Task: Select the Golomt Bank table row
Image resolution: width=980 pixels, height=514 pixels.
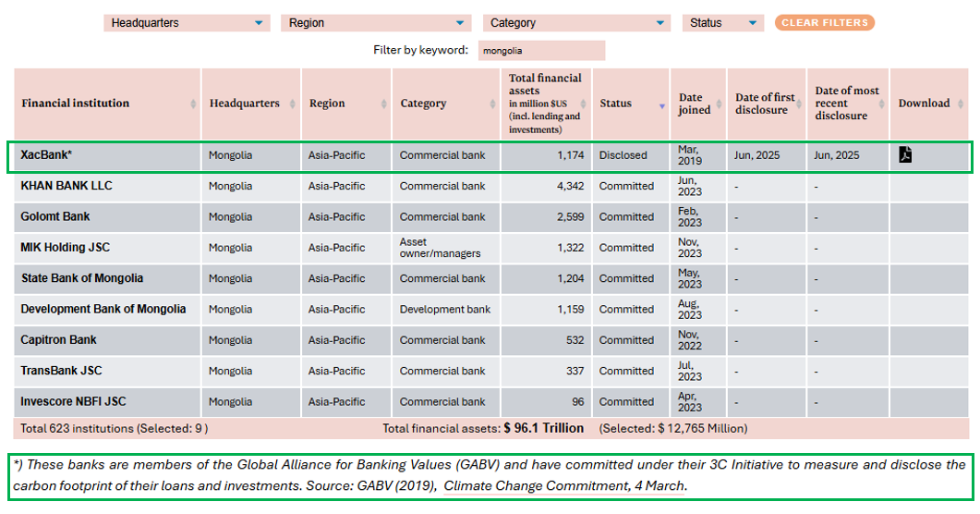Action: pyautogui.click(x=55, y=216)
